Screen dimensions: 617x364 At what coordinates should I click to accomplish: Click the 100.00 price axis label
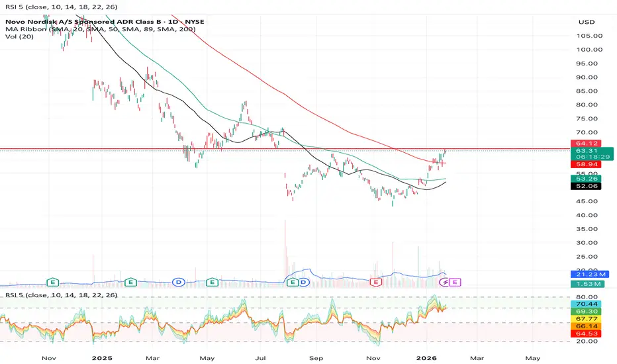tap(589, 50)
